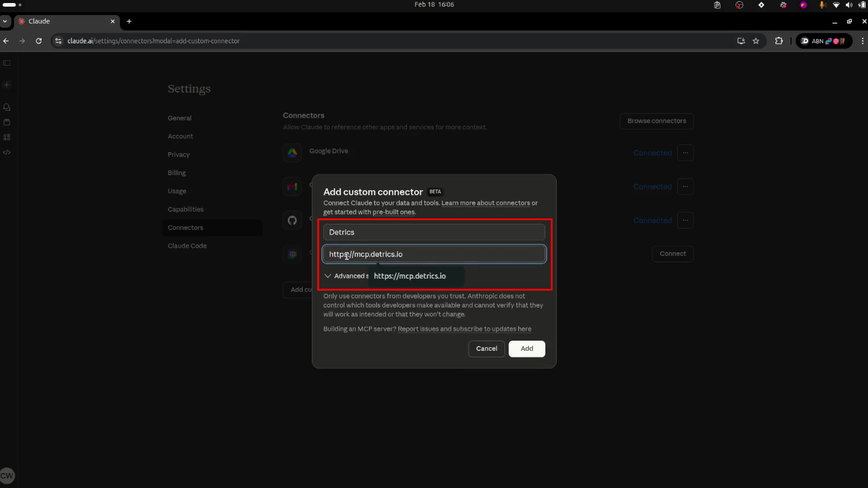Screen dimensions: 868x488
Task: Click the GitHub connector icon
Action: click(x=292, y=220)
